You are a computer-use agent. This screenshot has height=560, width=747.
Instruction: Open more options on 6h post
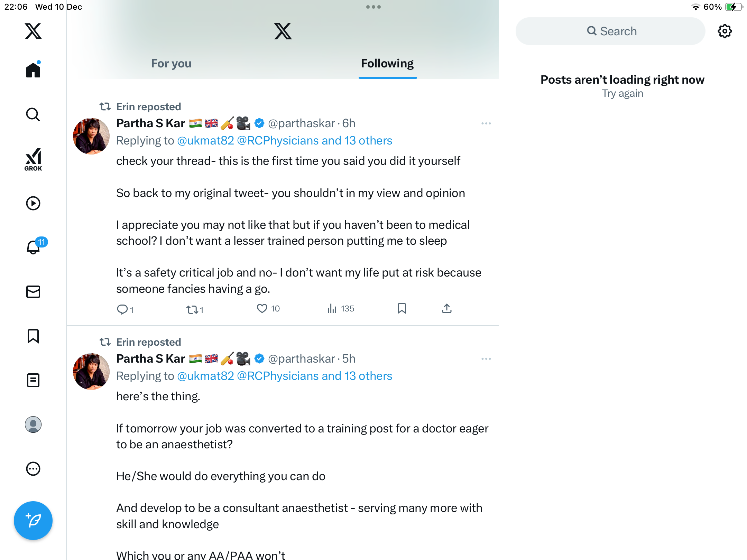[486, 123]
